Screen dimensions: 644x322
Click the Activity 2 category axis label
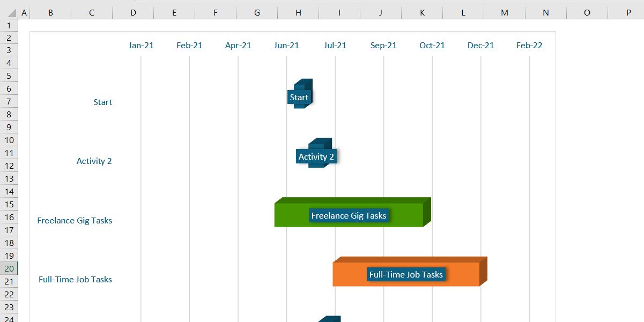94,161
